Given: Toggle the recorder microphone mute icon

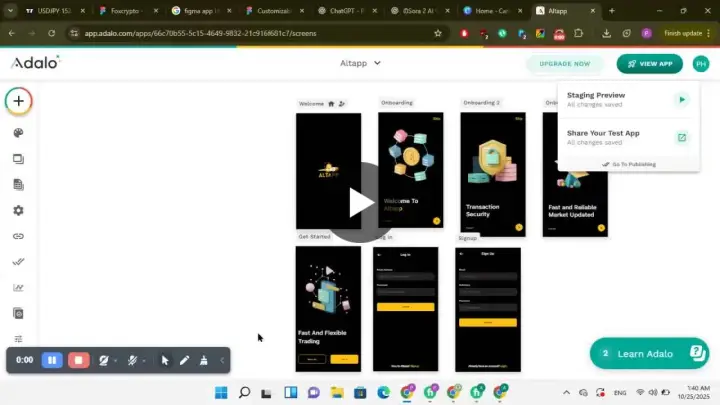Looking at the screenshot, I should pos(132,360).
